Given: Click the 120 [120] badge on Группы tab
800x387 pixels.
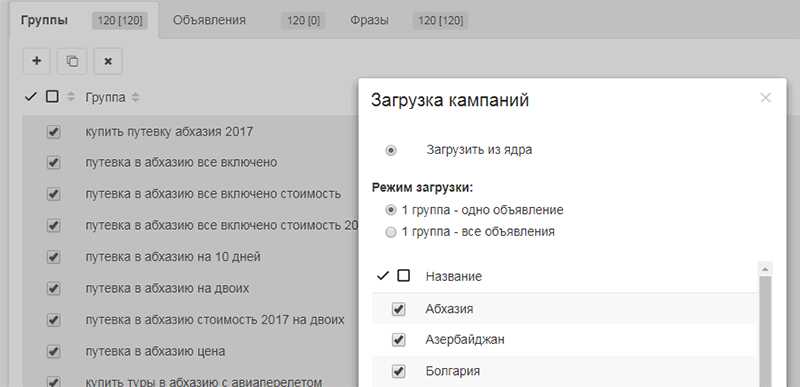Looking at the screenshot, I should click(120, 20).
